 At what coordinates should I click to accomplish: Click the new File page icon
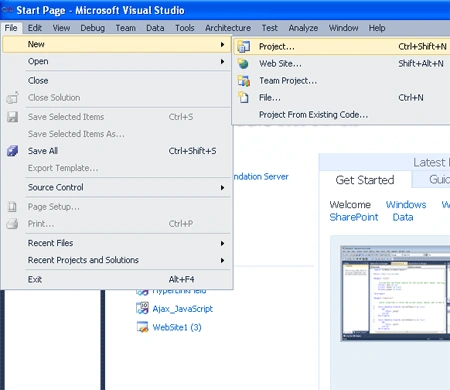point(243,98)
